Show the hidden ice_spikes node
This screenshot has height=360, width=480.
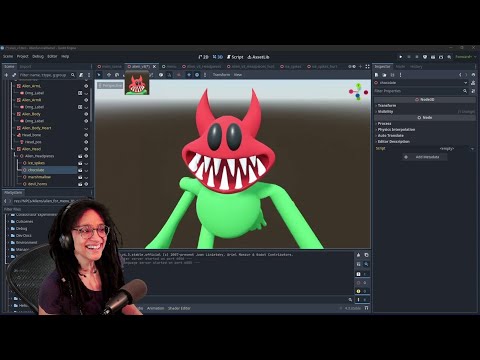86,163
